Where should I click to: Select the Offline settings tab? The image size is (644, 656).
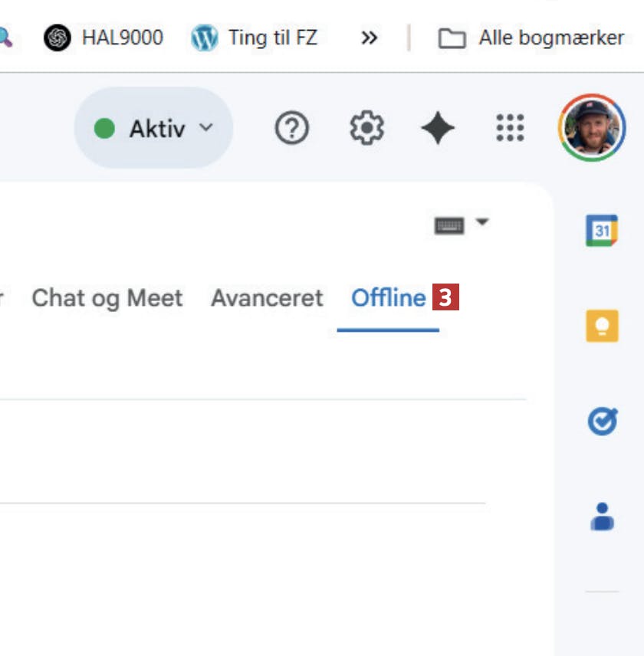pyautogui.click(x=389, y=298)
